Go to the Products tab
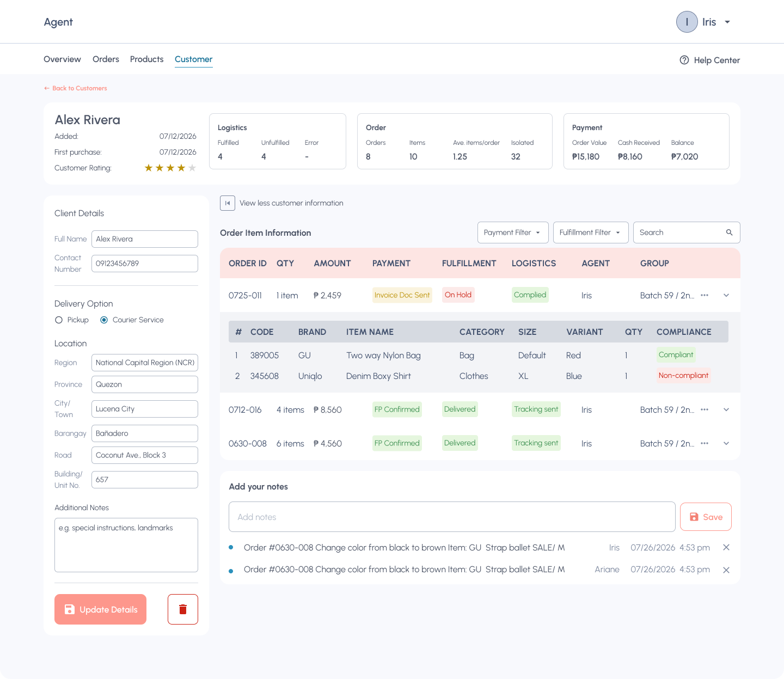This screenshot has height=679, width=784. (146, 59)
